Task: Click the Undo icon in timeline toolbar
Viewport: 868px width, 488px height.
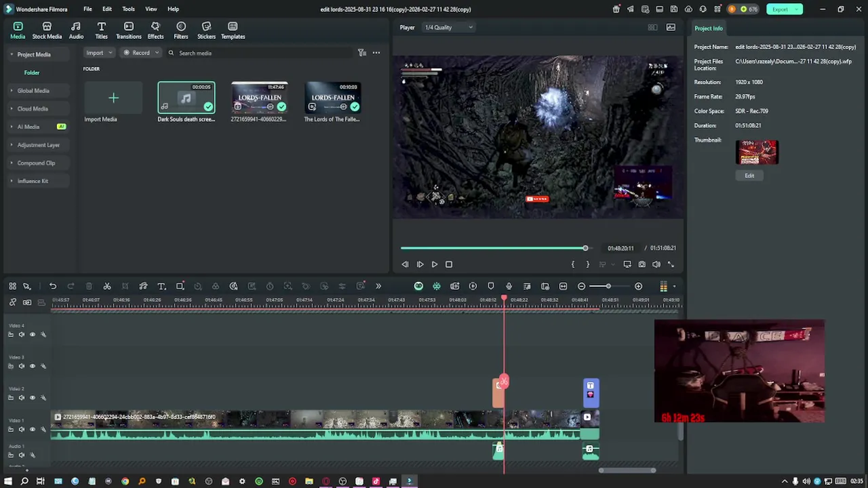Action: [53, 286]
